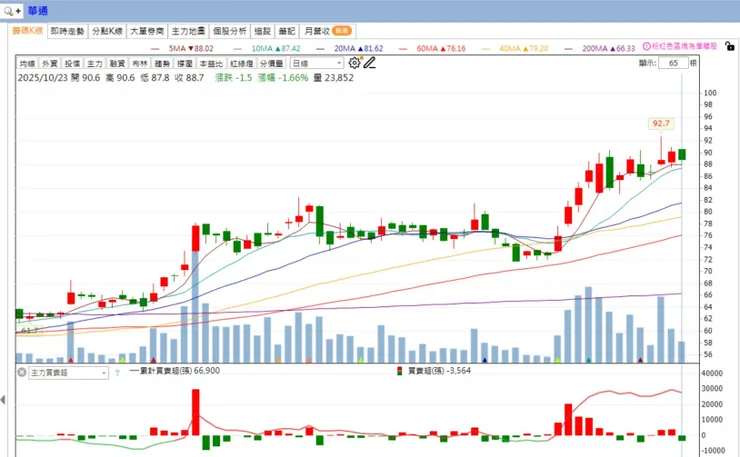Toggle 本益比 P/E overlay button
Image resolution: width=740 pixels, height=457 pixels.
click(x=211, y=63)
